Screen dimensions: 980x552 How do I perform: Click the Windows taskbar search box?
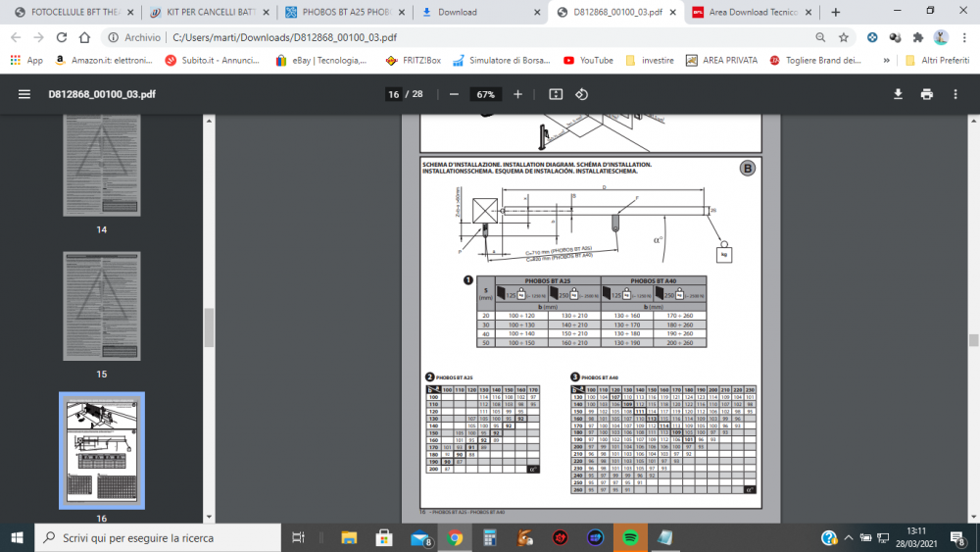click(158, 537)
